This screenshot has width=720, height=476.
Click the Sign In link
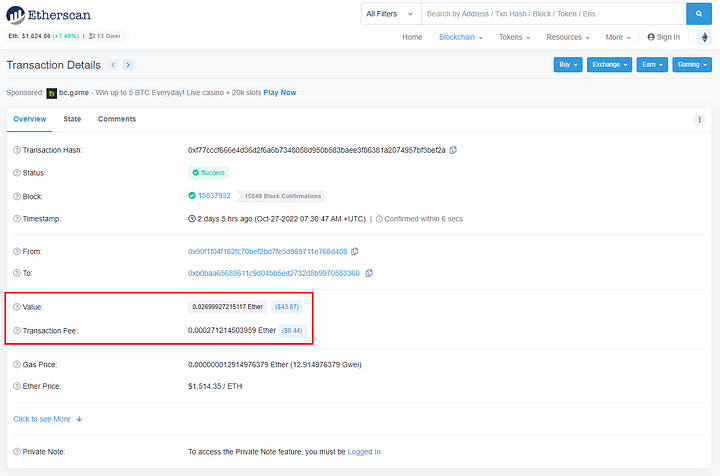click(664, 37)
